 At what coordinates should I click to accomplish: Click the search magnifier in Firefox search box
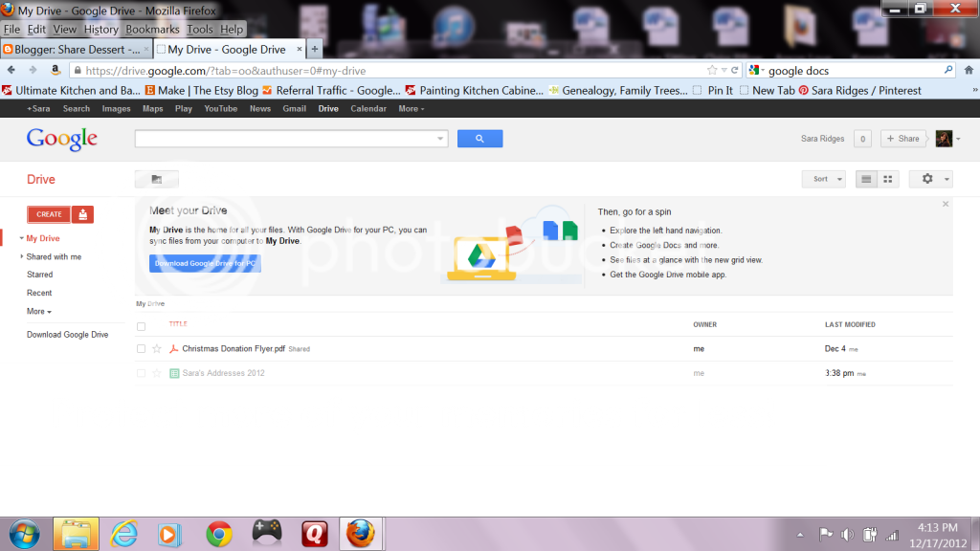pos(948,70)
